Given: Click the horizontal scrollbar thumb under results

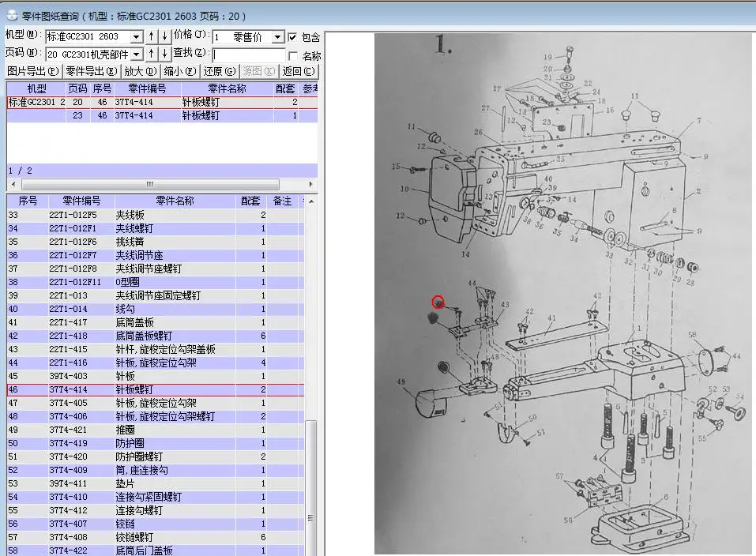Looking at the screenshot, I should pyautogui.click(x=150, y=184).
